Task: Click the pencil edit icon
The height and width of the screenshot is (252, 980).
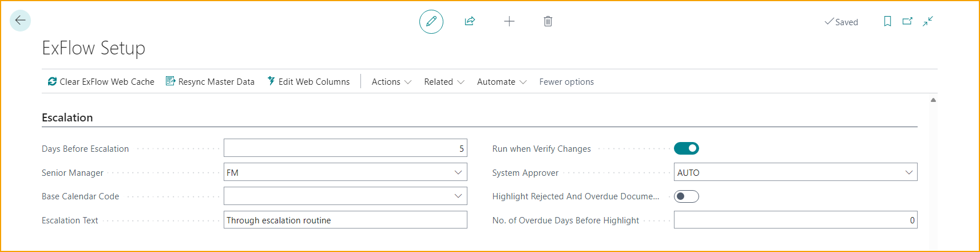Action: point(431,22)
